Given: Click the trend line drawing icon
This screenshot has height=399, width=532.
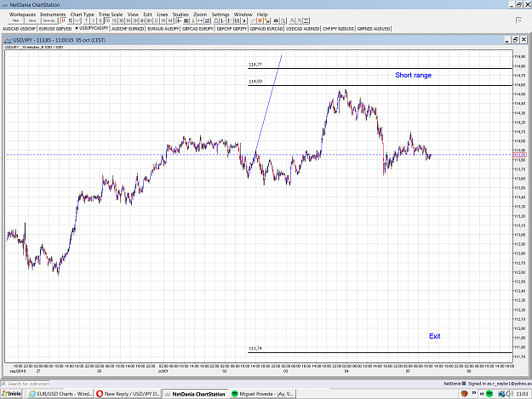Looking at the screenshot, I should pyautogui.click(x=253, y=20).
